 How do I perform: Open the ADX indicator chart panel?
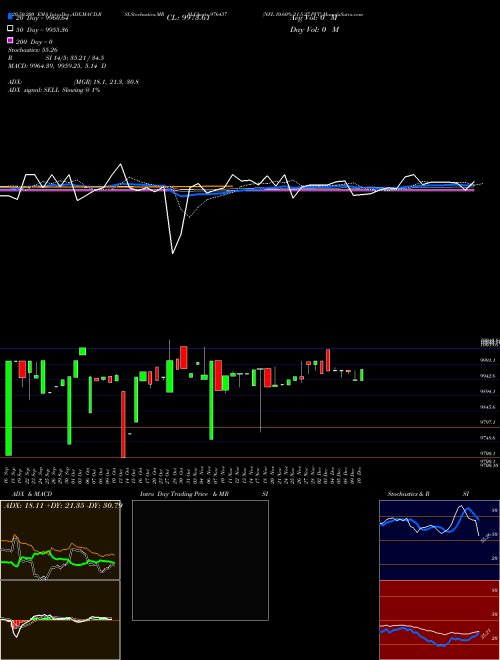coord(60,540)
